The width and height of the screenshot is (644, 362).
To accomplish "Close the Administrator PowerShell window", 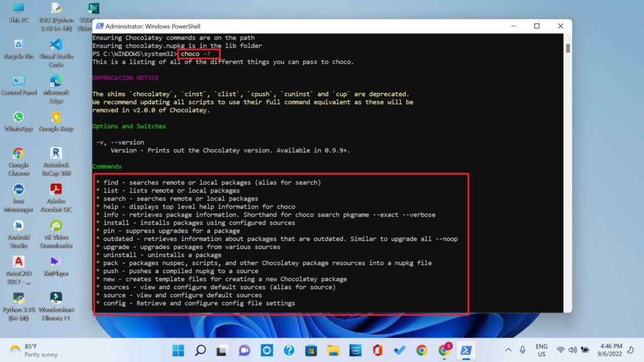I will click(x=560, y=26).
